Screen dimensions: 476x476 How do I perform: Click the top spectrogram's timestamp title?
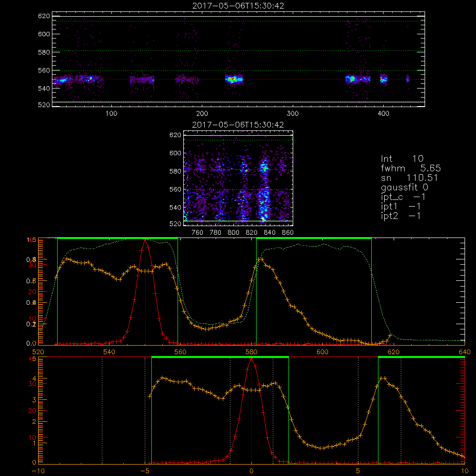click(x=238, y=6)
